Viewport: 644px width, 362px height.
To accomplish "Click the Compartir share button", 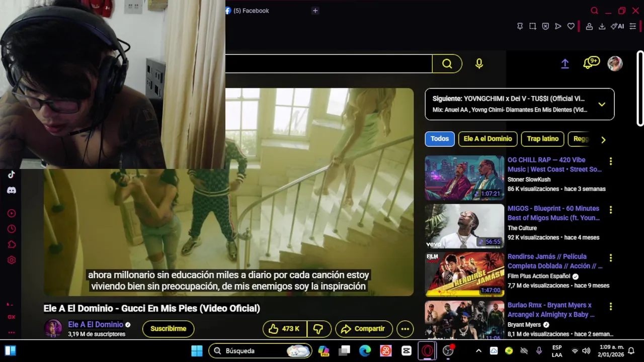I will coord(364,329).
